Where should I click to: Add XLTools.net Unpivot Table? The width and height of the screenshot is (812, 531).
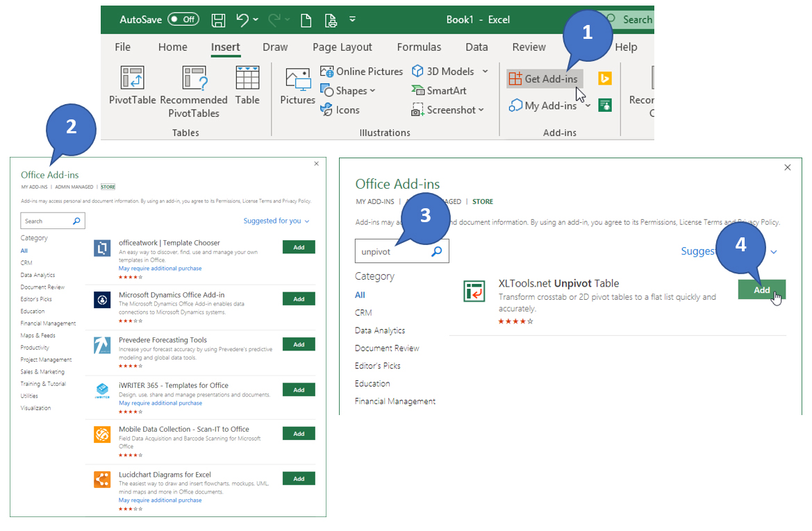(x=762, y=290)
